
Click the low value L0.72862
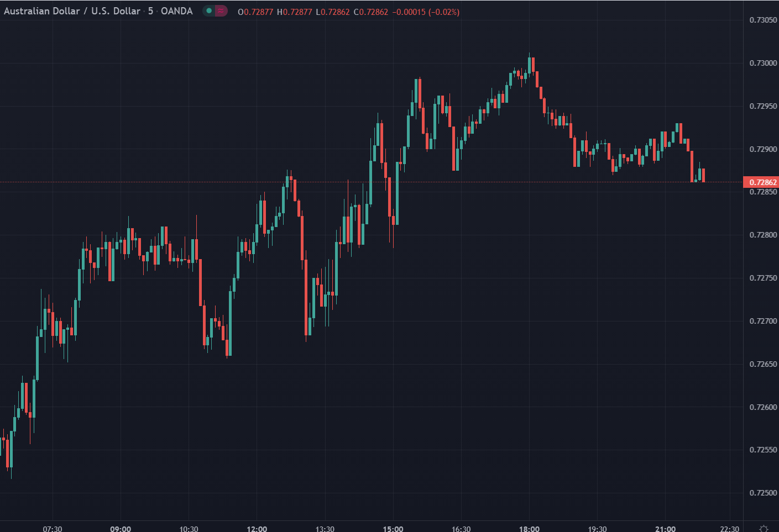[x=333, y=12]
